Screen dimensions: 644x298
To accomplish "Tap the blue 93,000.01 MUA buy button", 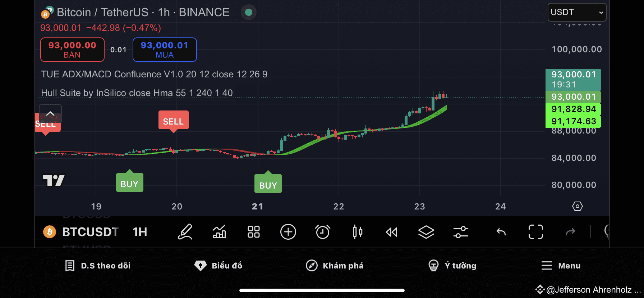I will point(165,50).
